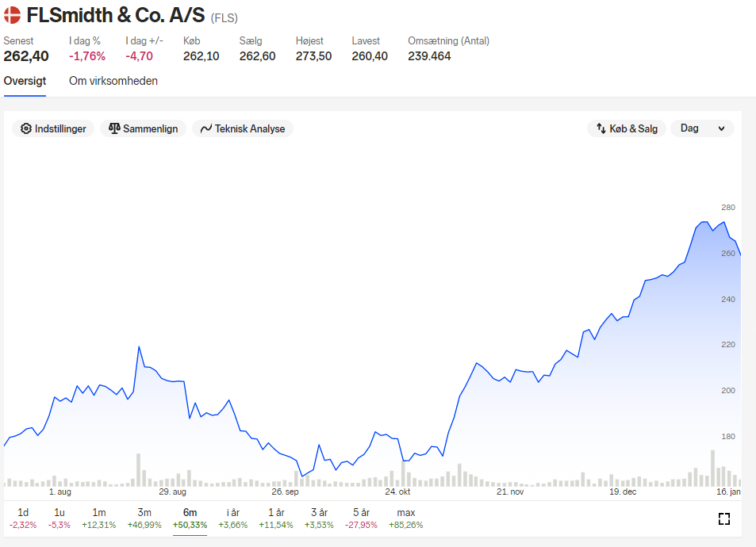Image resolution: width=756 pixels, height=547 pixels.
Task: Select the max time range
Action: [x=406, y=518]
